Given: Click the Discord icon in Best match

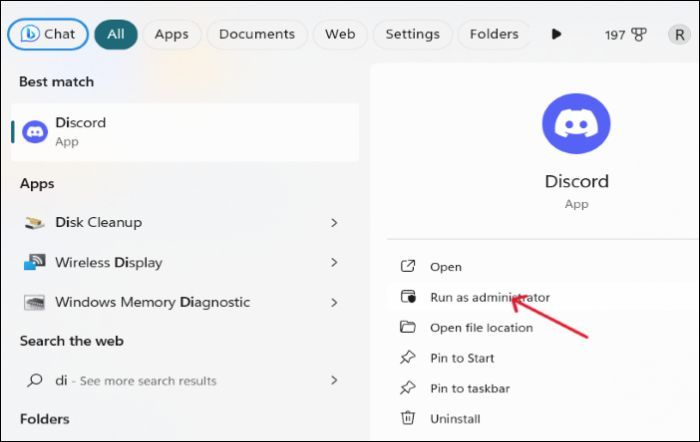Looking at the screenshot, I should coord(35,132).
